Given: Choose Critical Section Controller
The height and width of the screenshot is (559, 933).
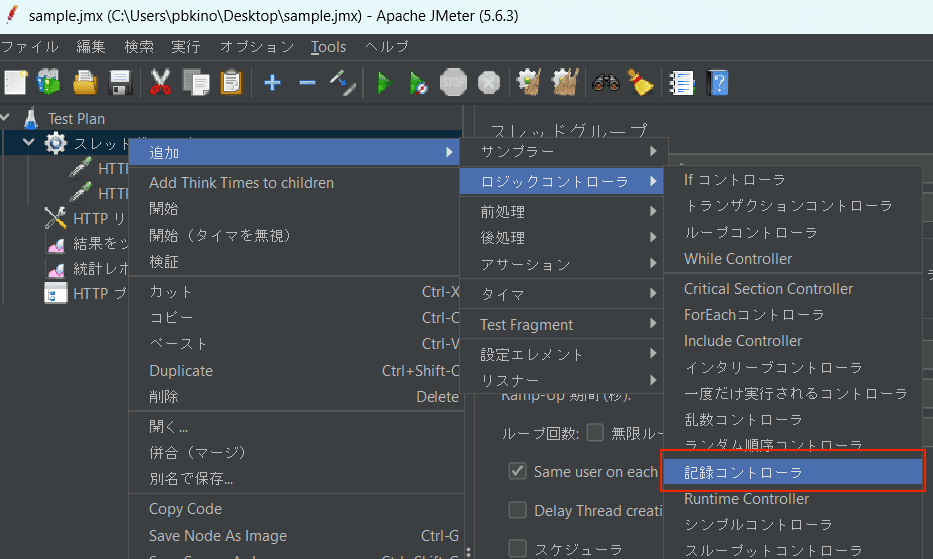Looking at the screenshot, I should (793, 289).
